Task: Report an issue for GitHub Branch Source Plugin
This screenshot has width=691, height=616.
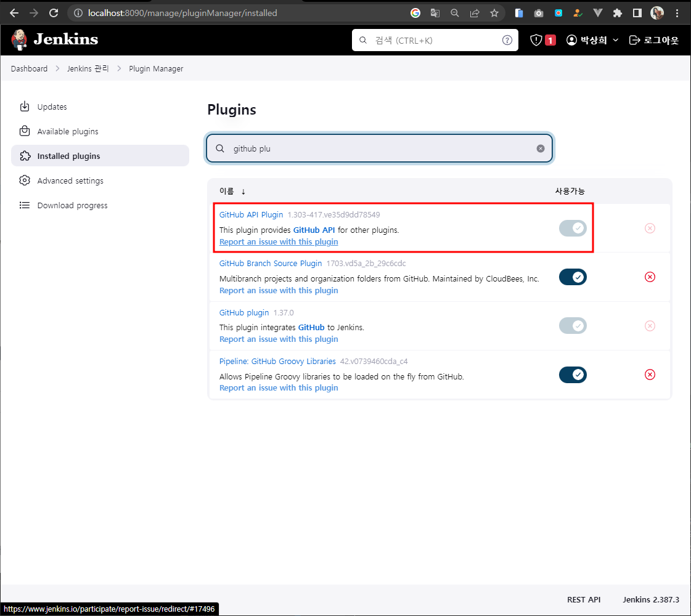Action: click(279, 291)
